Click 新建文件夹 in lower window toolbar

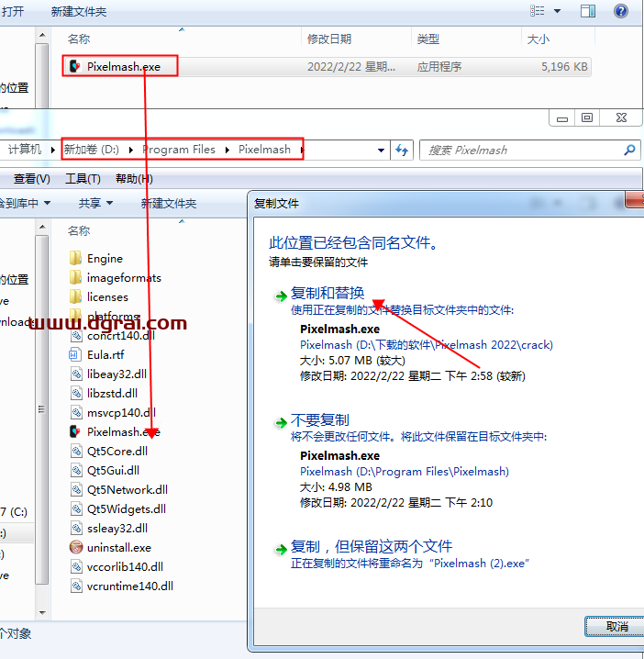coord(169,204)
